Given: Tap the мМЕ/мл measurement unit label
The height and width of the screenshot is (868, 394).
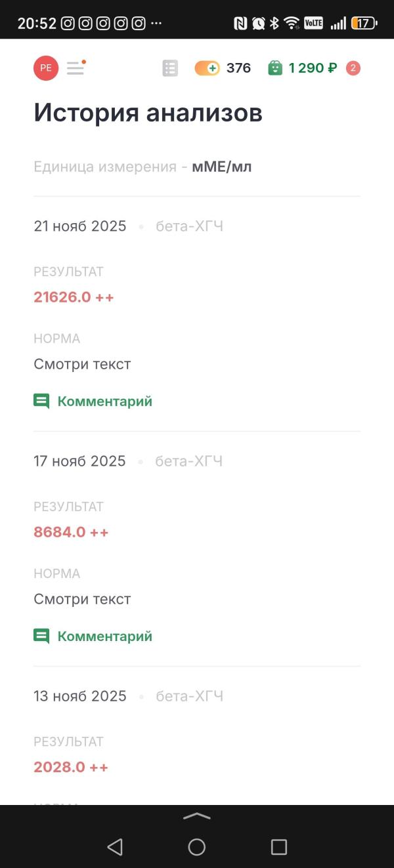Looking at the screenshot, I should point(222,167).
